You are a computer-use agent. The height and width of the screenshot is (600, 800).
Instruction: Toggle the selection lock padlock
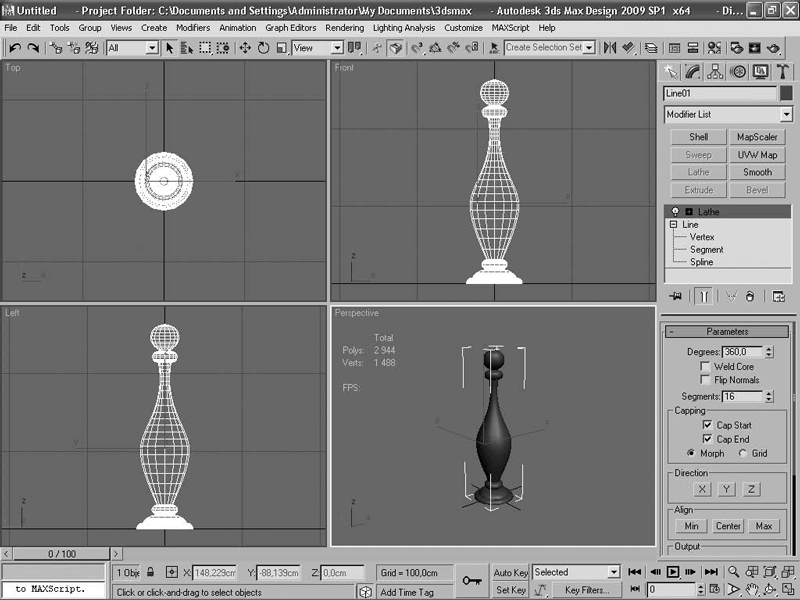click(x=151, y=572)
